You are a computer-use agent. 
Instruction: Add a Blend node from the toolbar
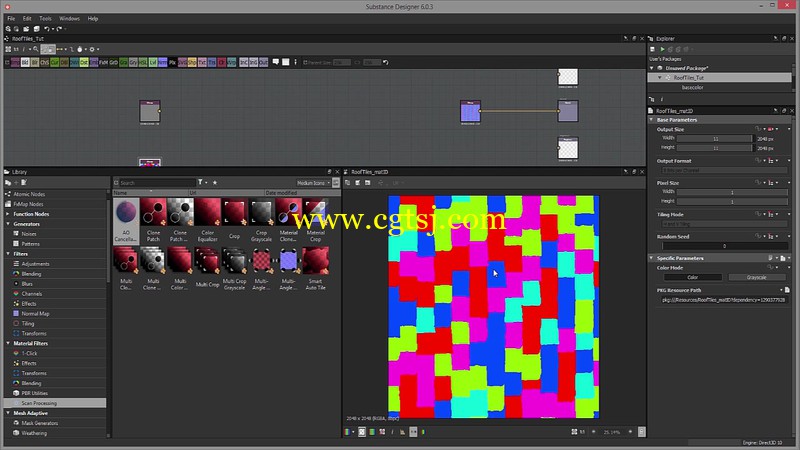click(x=25, y=62)
